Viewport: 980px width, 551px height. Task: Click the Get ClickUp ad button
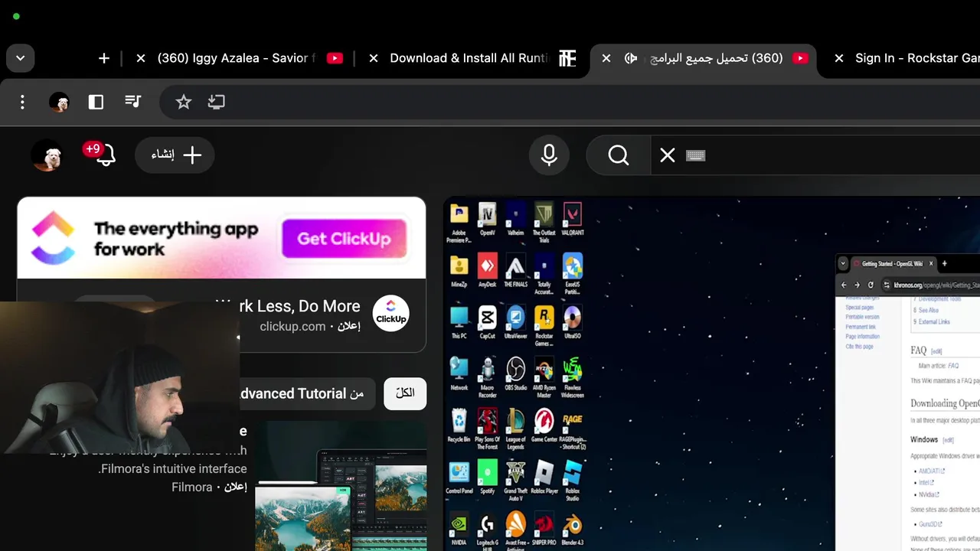click(345, 239)
